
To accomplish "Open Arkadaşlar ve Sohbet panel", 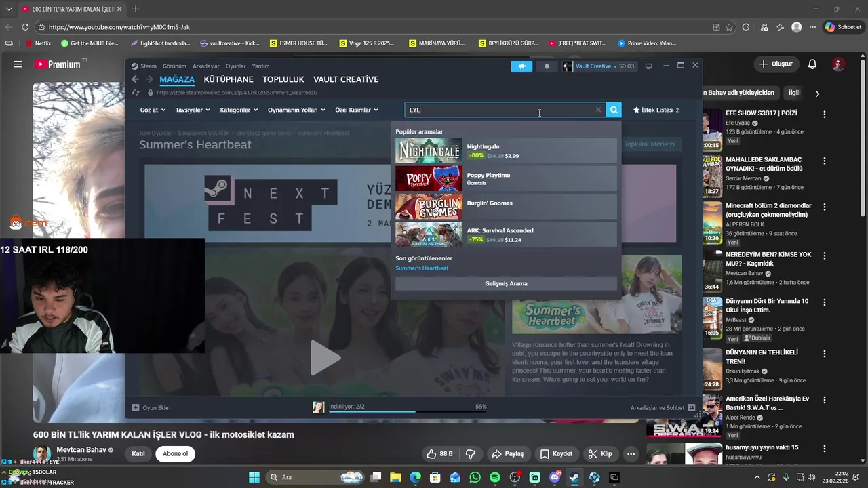I will pyautogui.click(x=663, y=407).
